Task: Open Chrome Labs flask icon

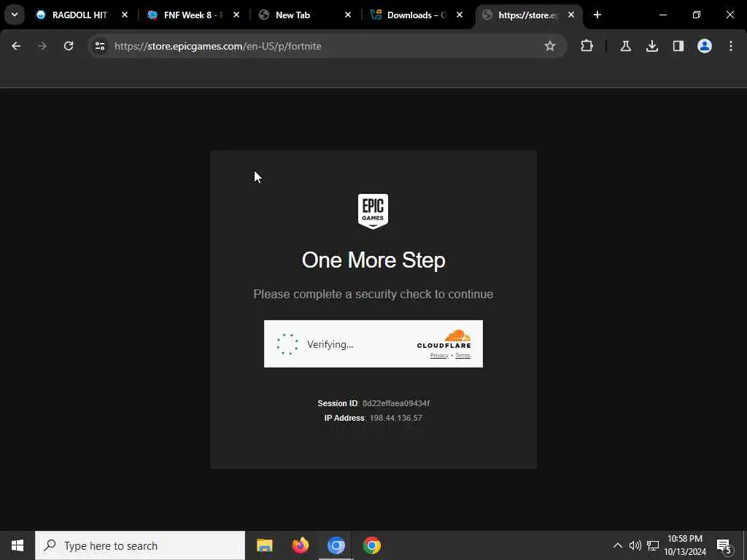Action: tap(625, 46)
